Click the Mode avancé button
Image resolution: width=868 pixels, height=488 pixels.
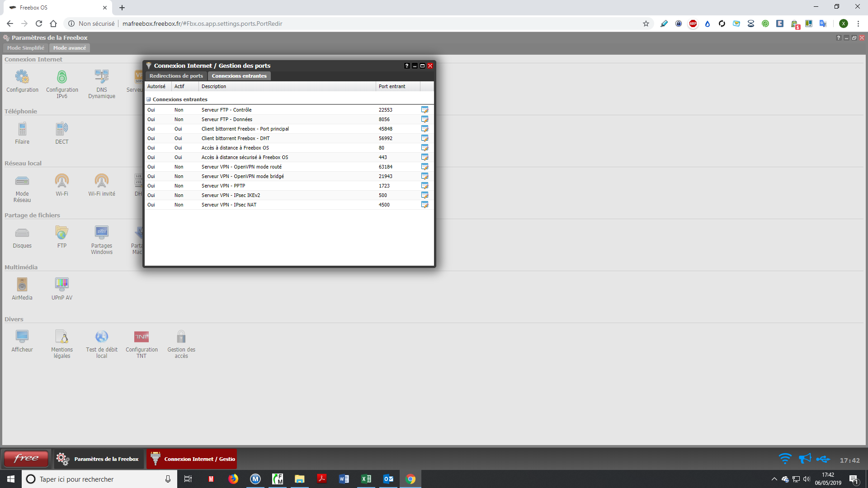click(70, 48)
